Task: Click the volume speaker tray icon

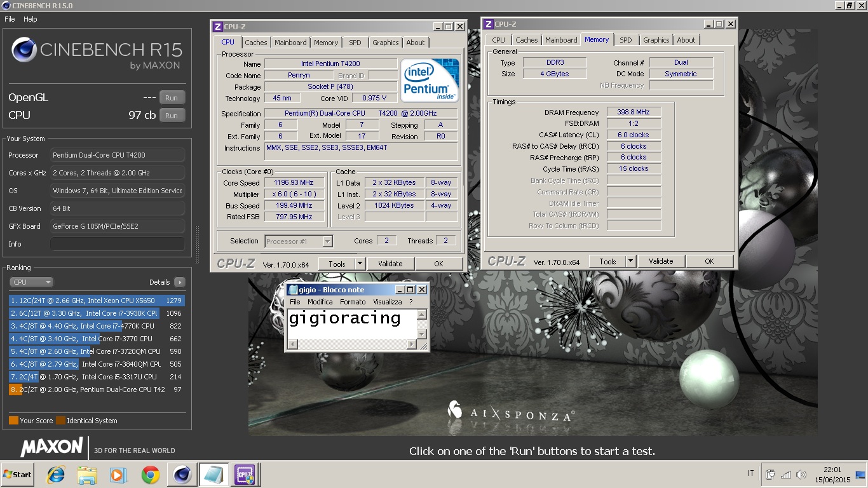Action: (801, 475)
